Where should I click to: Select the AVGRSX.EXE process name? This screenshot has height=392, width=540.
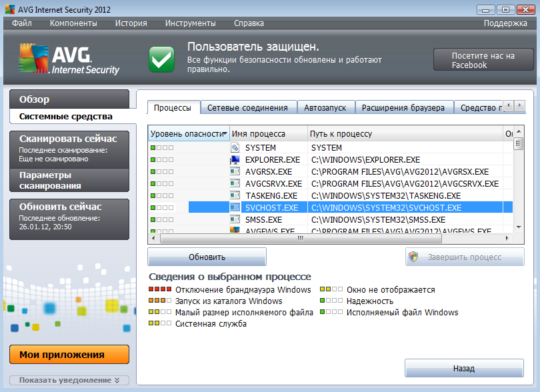tap(269, 171)
